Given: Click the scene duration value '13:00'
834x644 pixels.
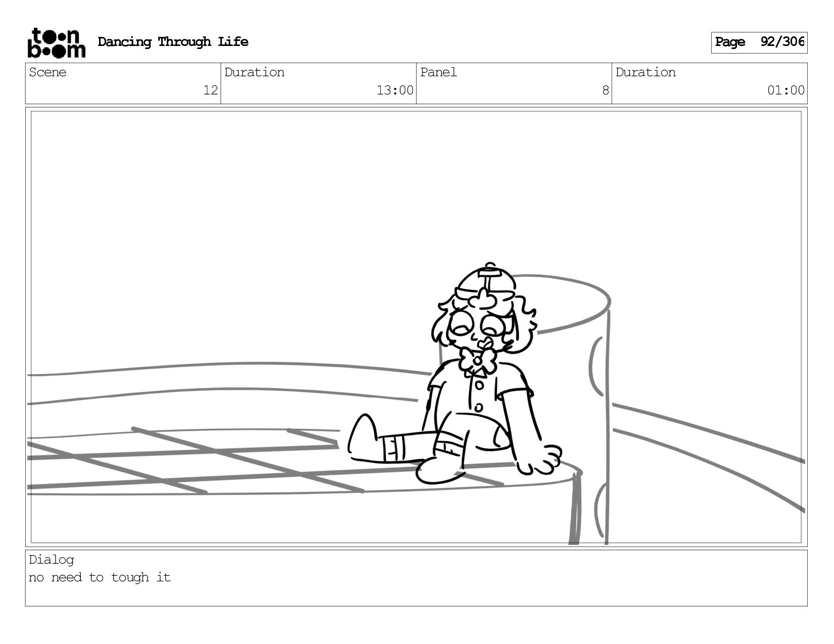Looking at the screenshot, I should (x=395, y=90).
